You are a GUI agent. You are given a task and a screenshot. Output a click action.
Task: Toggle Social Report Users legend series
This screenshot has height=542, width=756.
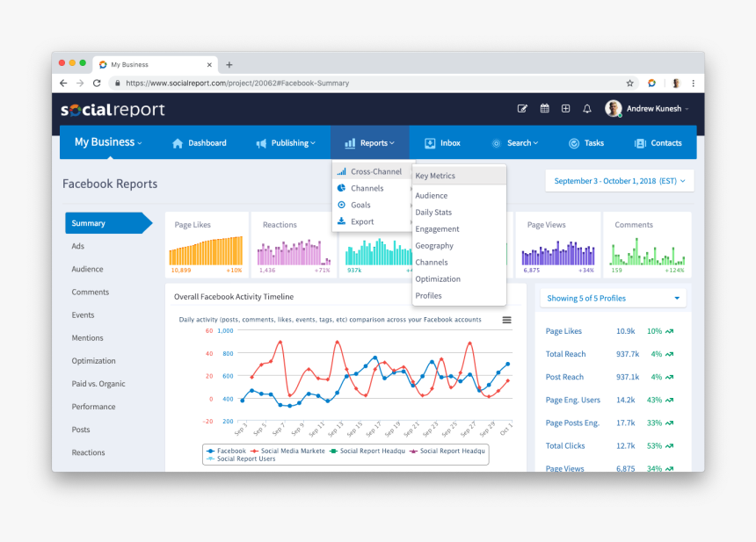pyautogui.click(x=241, y=459)
